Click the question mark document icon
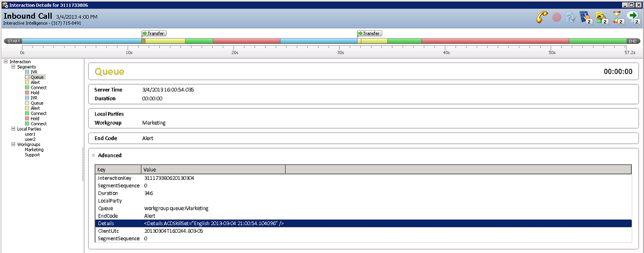 coord(571,17)
